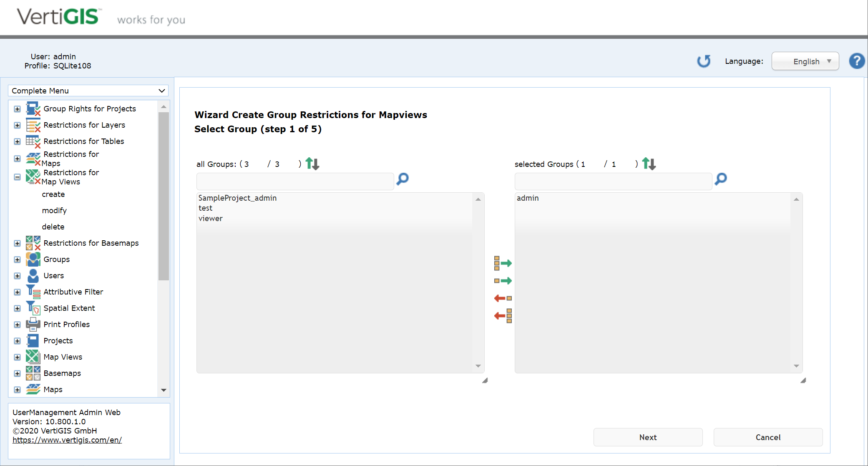Collapse the Restrictions for Map Views node
The image size is (868, 466).
pos(17,177)
